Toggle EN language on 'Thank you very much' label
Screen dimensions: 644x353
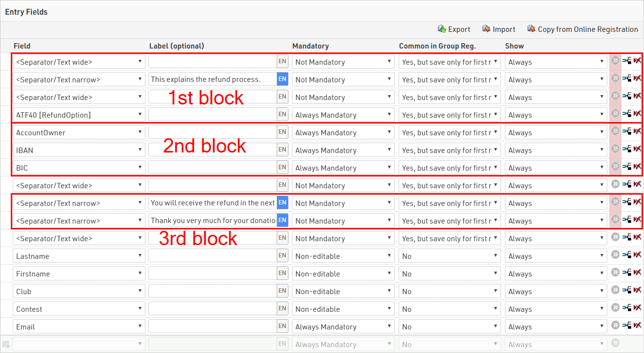(x=283, y=220)
